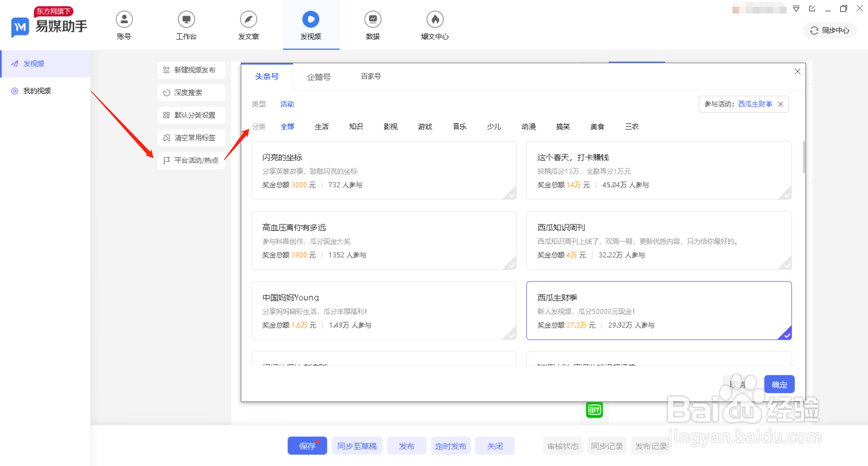868x466 pixels.
Task: Click 清空常用标签 option
Action: [x=191, y=138]
